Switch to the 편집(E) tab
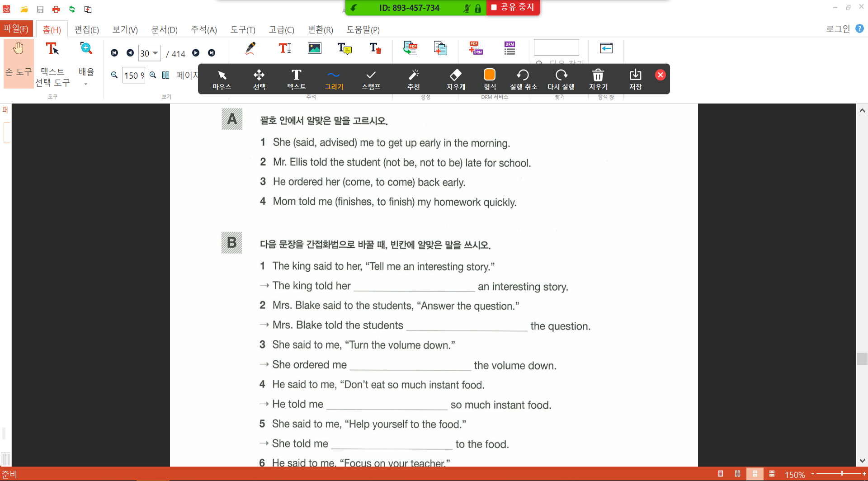The image size is (868, 481). 87,29
